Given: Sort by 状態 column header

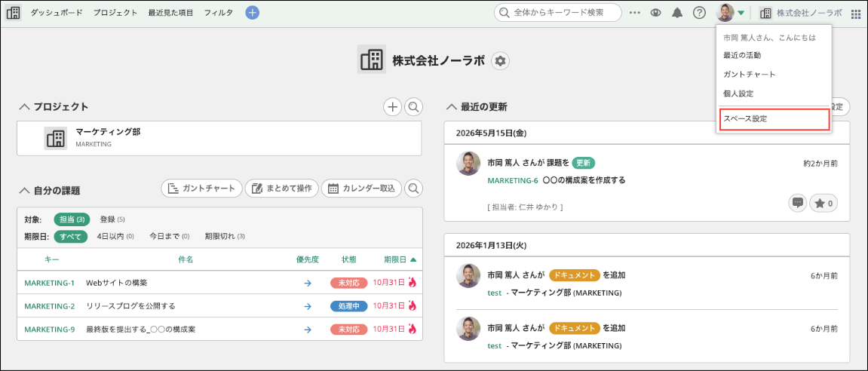Looking at the screenshot, I should click(348, 259).
